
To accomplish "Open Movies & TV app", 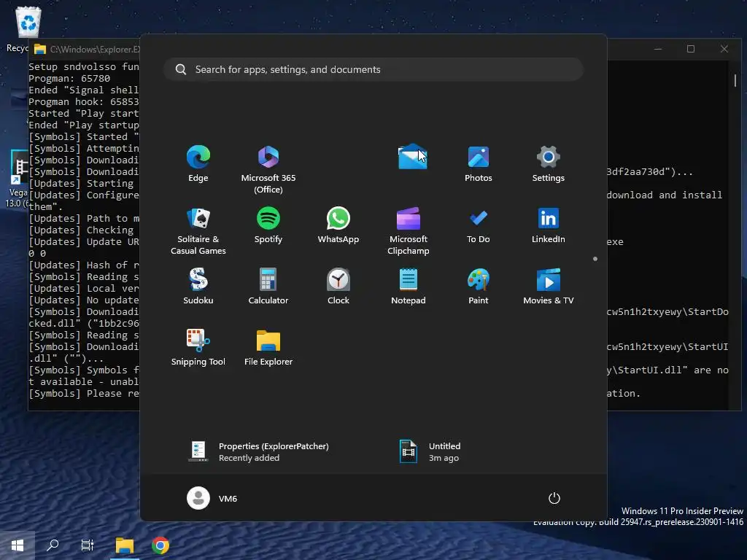I will point(549,286).
